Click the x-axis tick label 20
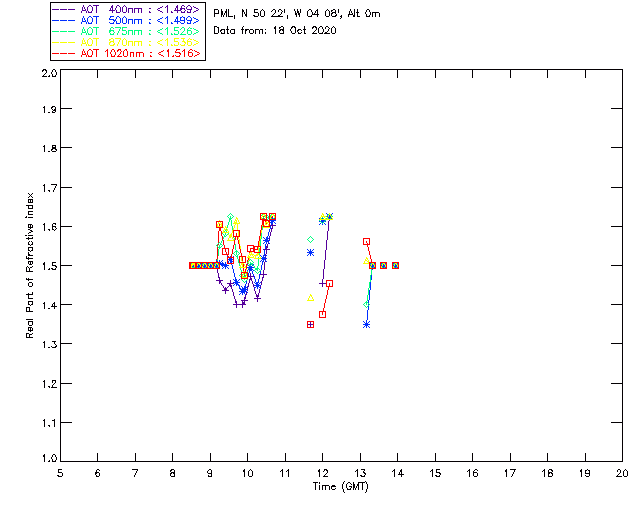The image size is (640, 512). coord(622,473)
